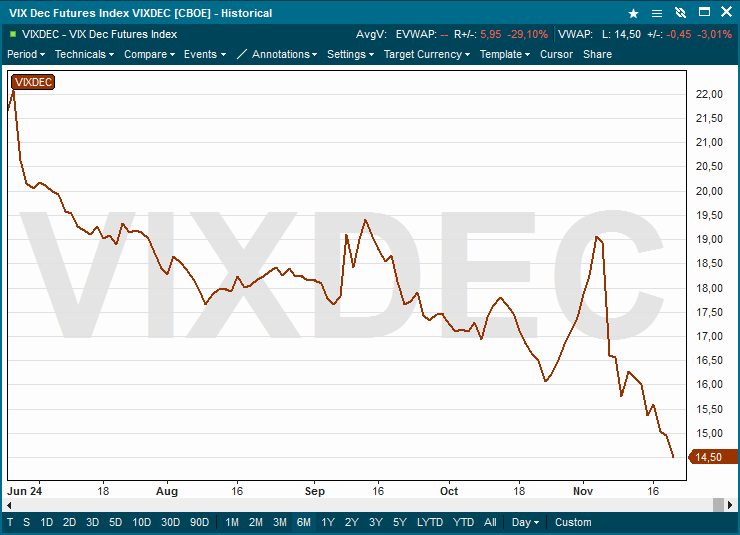Image resolution: width=740 pixels, height=535 pixels.
Task: Open the Settings dropdown
Action: tap(351, 54)
